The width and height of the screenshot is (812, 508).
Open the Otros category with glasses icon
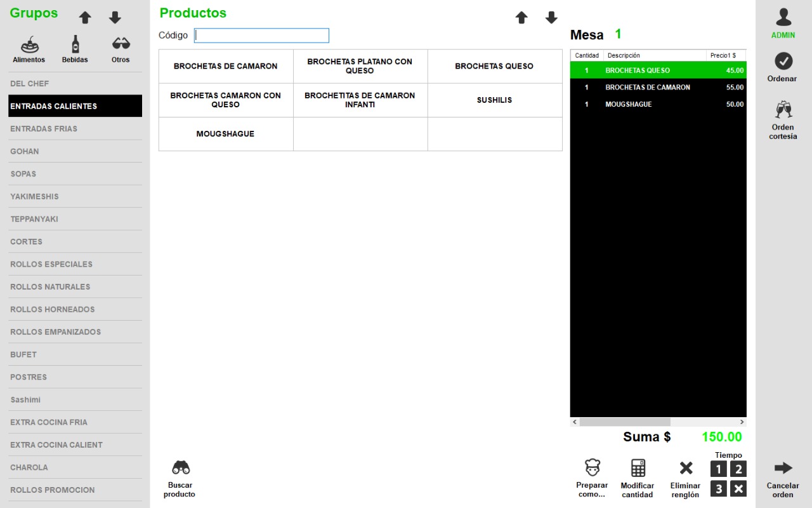(121, 44)
